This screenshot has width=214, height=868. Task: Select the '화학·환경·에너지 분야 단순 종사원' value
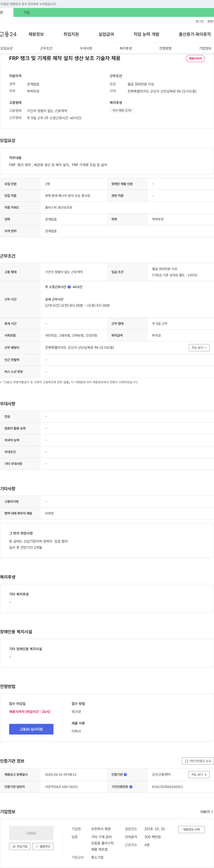tap(68, 196)
